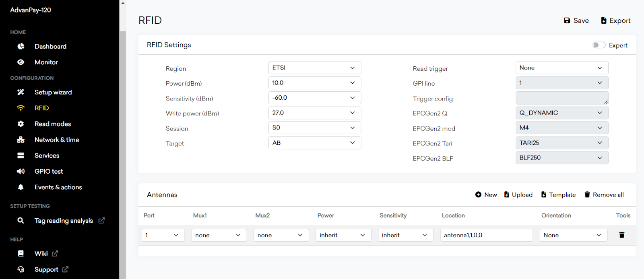The image size is (644, 279).
Task: Click the Template file icon
Action: tap(544, 195)
